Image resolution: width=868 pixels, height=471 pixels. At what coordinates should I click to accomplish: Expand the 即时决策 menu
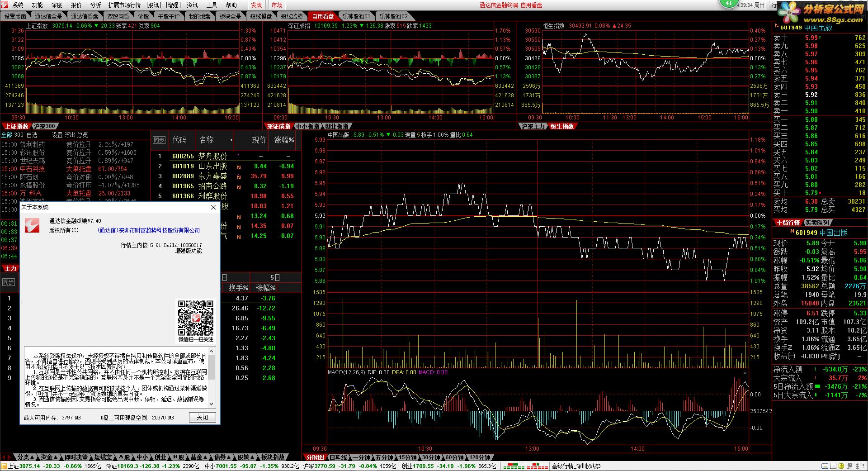tap(76, 457)
